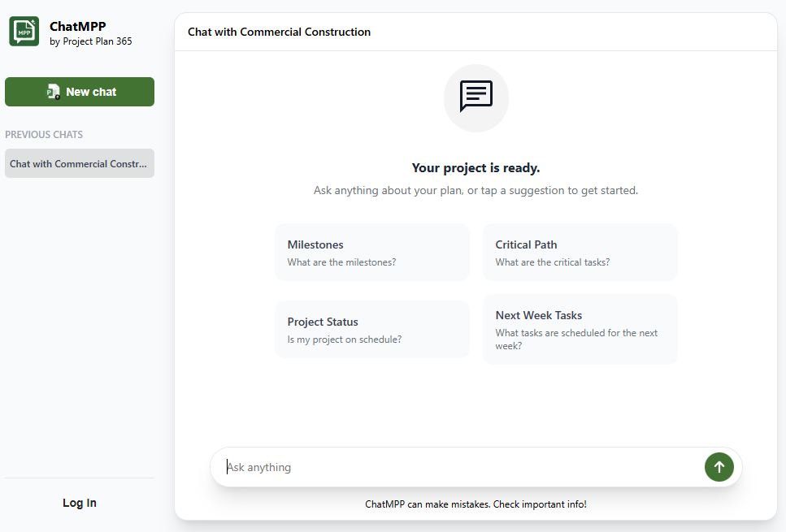Pick the Project Status suggestion card
The image size is (786, 532).
coord(371,330)
